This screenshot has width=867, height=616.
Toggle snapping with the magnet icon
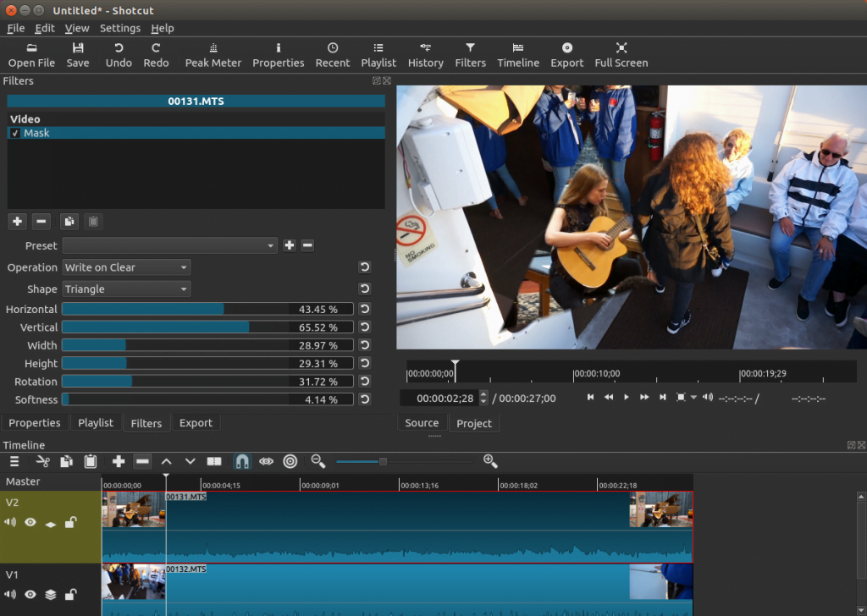pos(241,461)
